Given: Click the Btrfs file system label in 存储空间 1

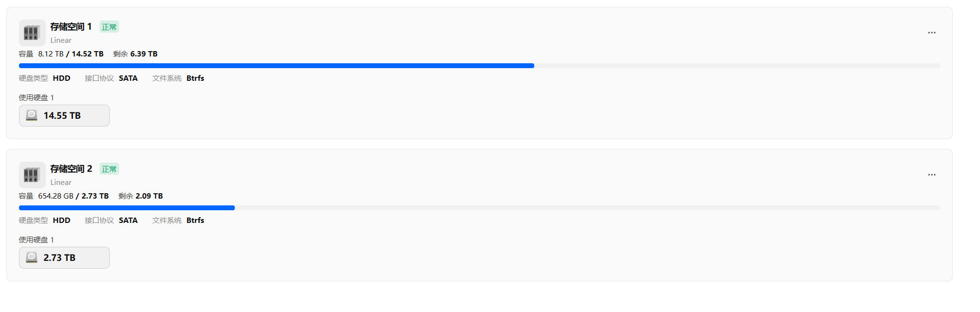Looking at the screenshot, I should pos(195,78).
